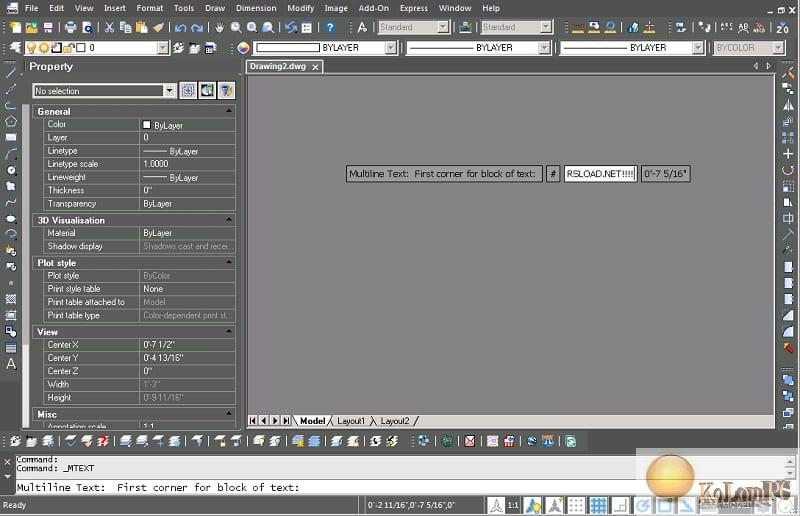Select the Hatch tool in left toolbar
Viewport: 800px width, 516px height.
pos(11,299)
